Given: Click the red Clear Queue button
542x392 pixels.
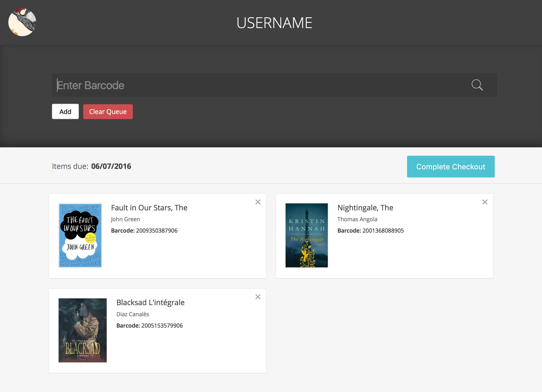Looking at the screenshot, I should (108, 112).
